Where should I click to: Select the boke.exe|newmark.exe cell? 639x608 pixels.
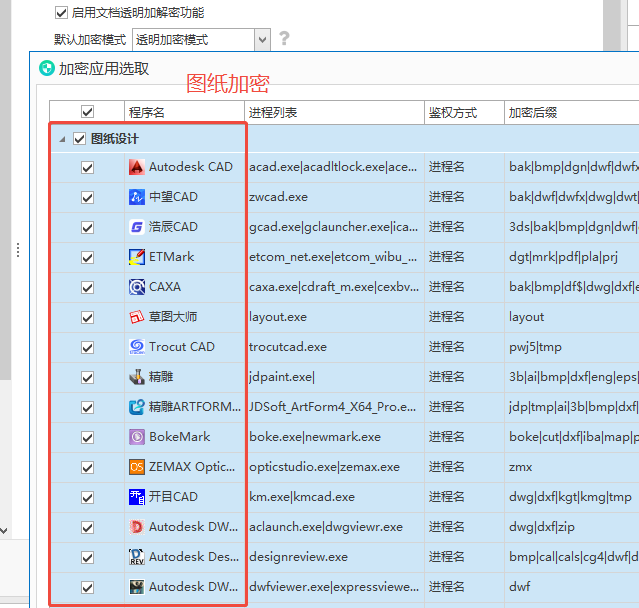(334, 437)
